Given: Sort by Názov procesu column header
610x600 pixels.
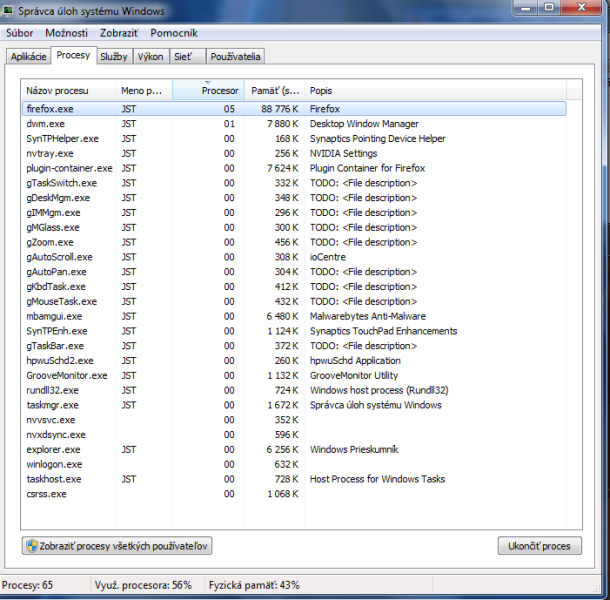Looking at the screenshot, I should tap(69, 91).
